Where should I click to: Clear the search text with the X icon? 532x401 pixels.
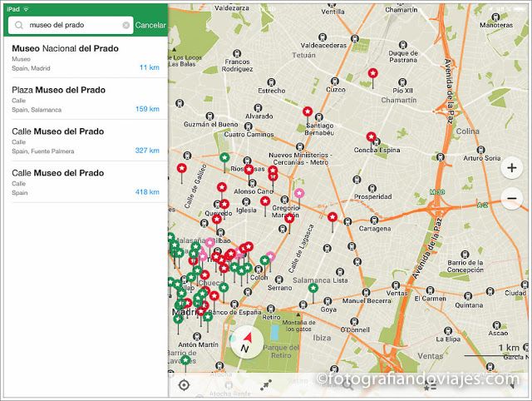point(126,25)
